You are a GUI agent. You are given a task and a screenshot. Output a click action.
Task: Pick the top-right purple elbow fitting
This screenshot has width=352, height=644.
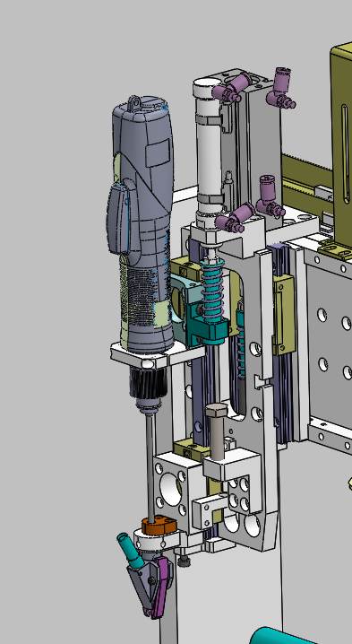pos(280,88)
